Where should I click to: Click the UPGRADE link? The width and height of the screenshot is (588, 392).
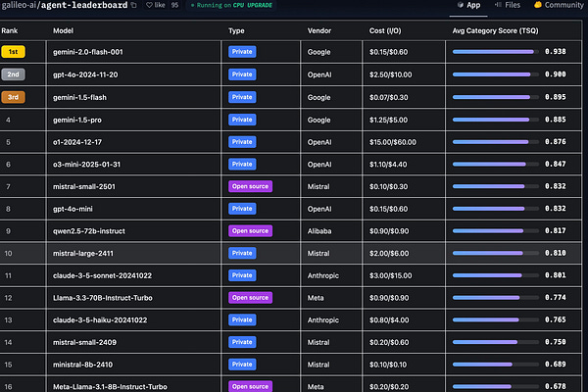point(260,5)
